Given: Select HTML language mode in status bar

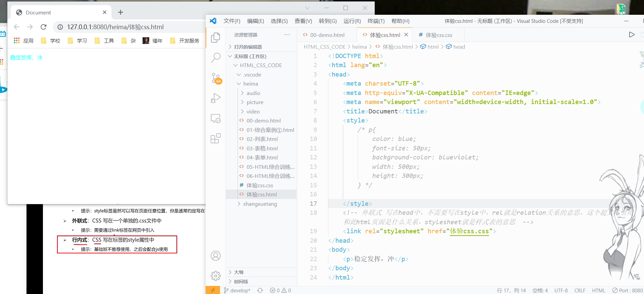Looking at the screenshot, I should 598,290.
